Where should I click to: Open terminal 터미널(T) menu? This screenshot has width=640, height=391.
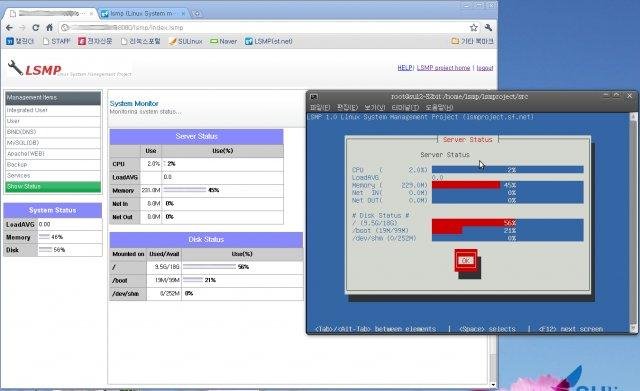pos(405,107)
